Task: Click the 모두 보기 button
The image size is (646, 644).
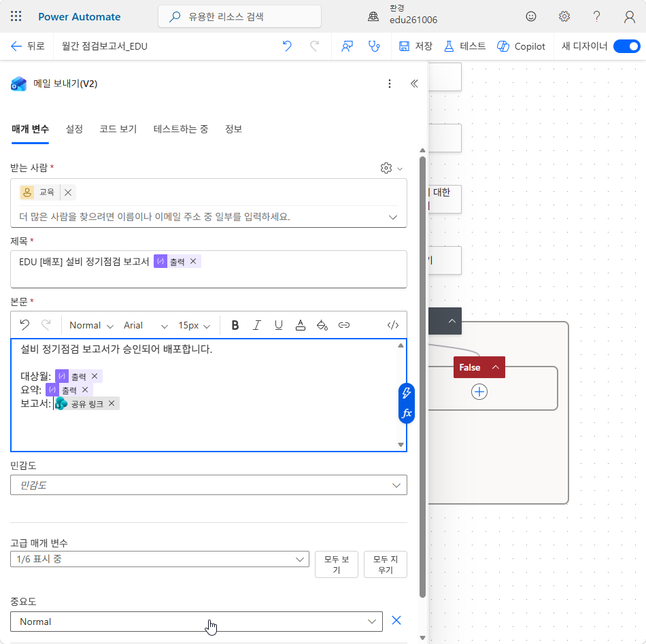Action: [x=336, y=564]
